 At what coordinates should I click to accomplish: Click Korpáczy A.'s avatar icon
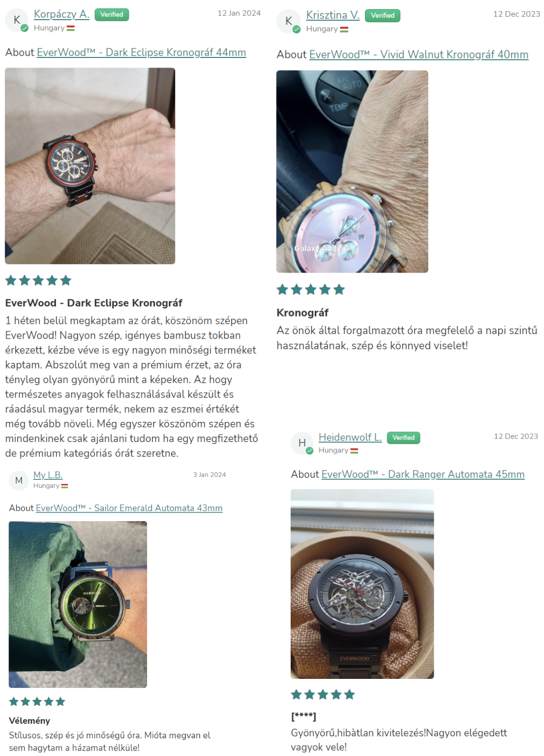click(17, 20)
